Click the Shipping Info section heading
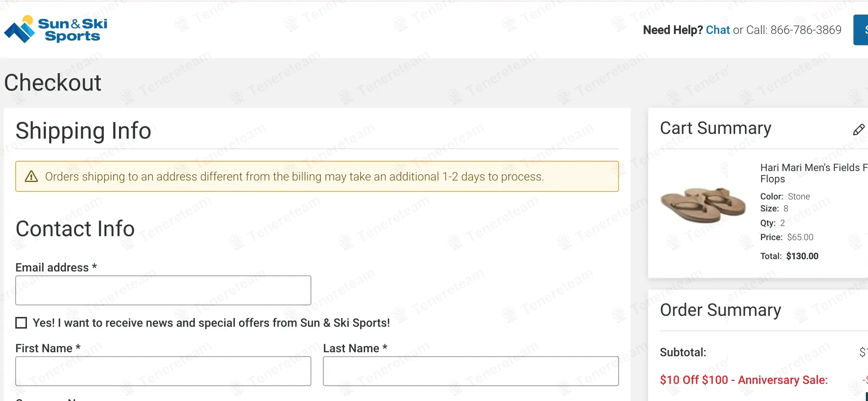The image size is (868, 401). pos(83,131)
